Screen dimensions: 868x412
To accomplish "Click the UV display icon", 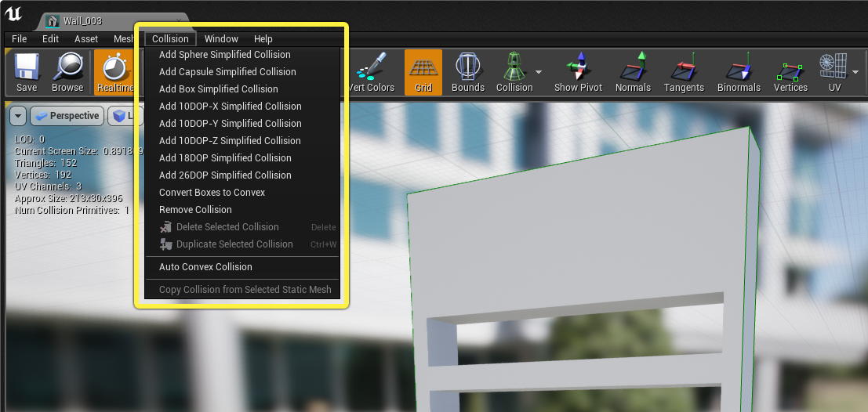I will click(834, 72).
